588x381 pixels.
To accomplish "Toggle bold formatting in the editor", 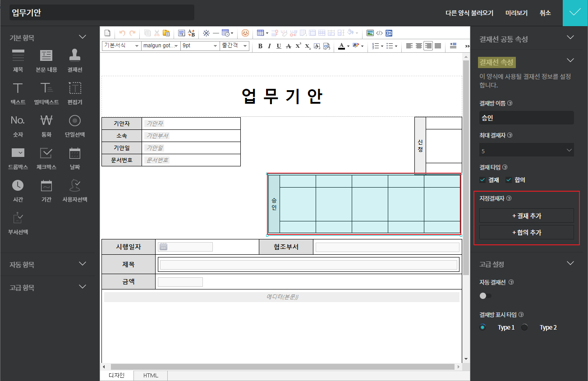I will 260,46.
